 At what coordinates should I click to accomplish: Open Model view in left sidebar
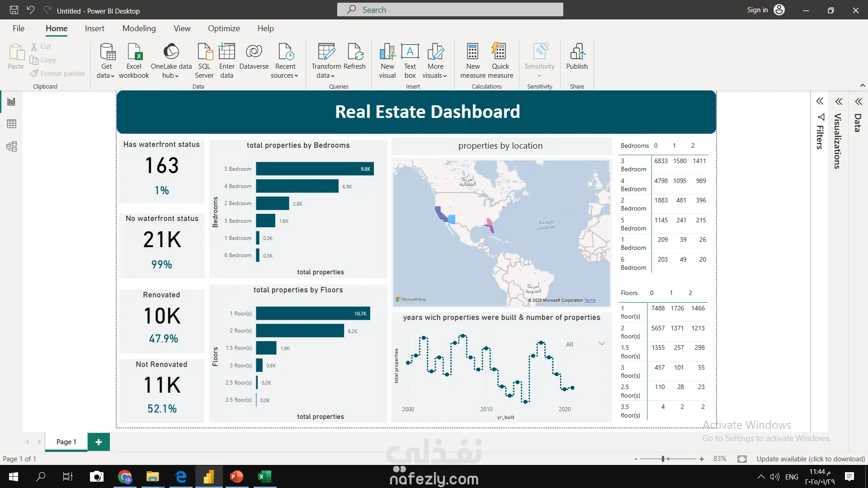[11, 146]
